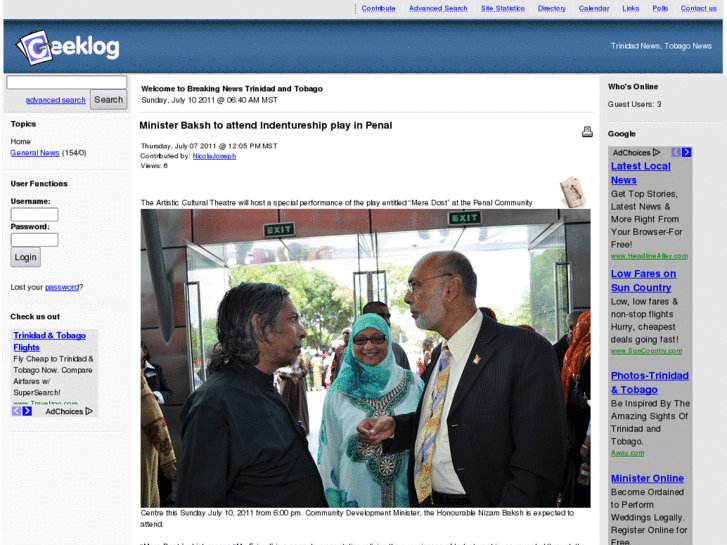Image resolution: width=727 pixels, height=545 pixels.
Task: Open the Polls menu item
Action: tap(660, 8)
